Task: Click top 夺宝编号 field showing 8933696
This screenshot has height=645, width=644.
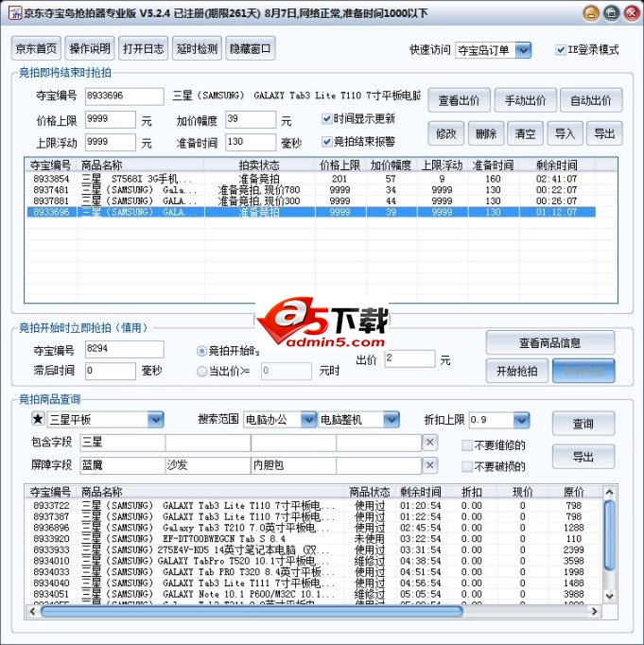Action: coord(124,96)
